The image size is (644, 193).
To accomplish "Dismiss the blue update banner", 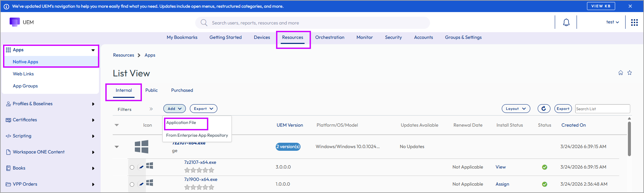I will point(630,6).
